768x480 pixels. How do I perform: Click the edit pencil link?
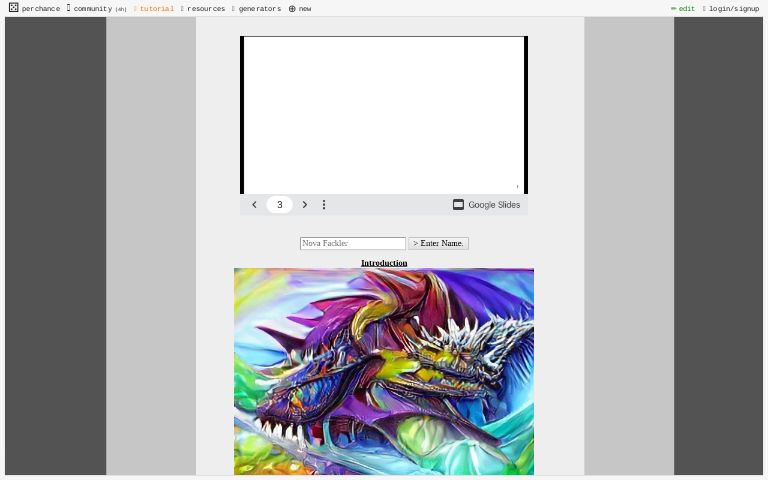point(683,9)
